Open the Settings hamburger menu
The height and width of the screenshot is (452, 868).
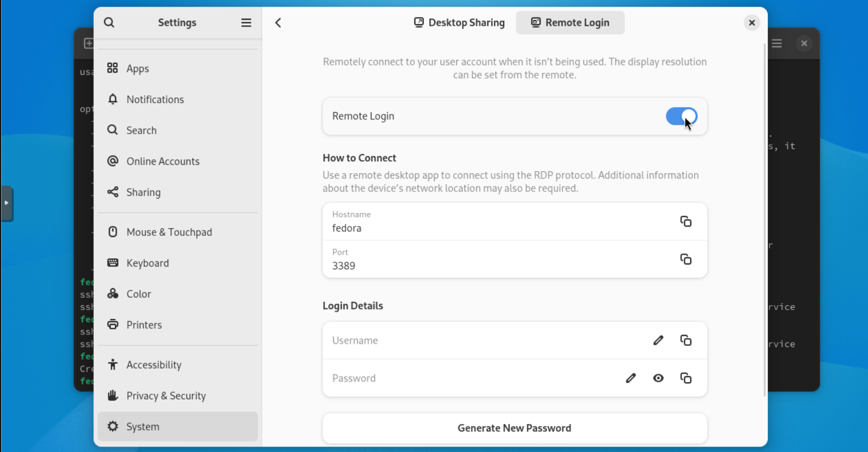(x=246, y=23)
